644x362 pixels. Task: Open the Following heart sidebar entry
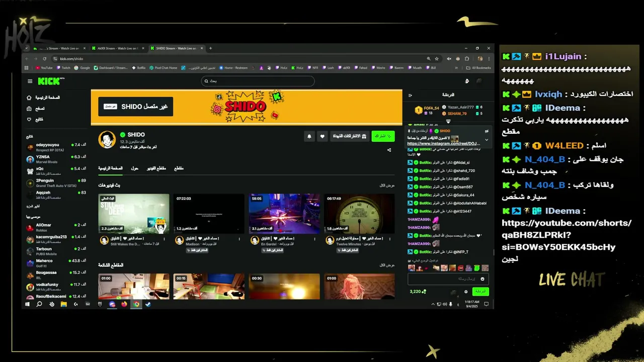pos(35,119)
